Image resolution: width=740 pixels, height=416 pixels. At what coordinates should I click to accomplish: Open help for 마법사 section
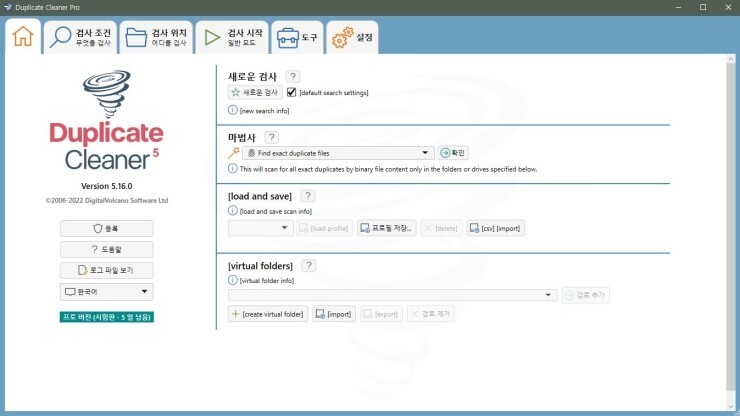point(271,137)
